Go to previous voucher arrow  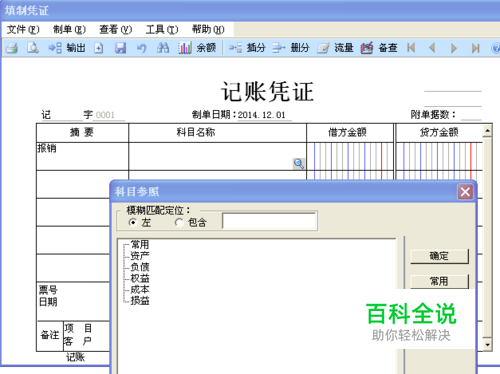coord(432,48)
